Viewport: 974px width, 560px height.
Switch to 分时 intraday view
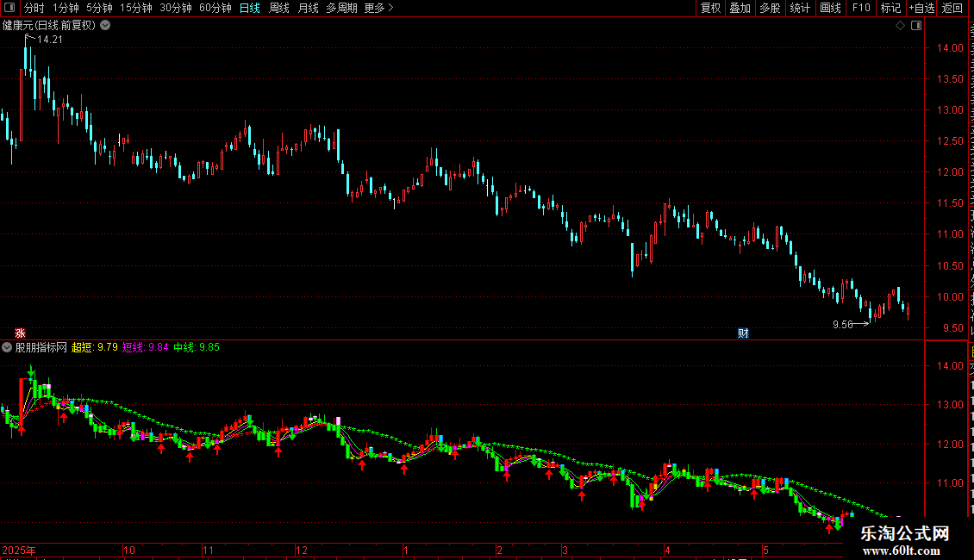pyautogui.click(x=34, y=8)
